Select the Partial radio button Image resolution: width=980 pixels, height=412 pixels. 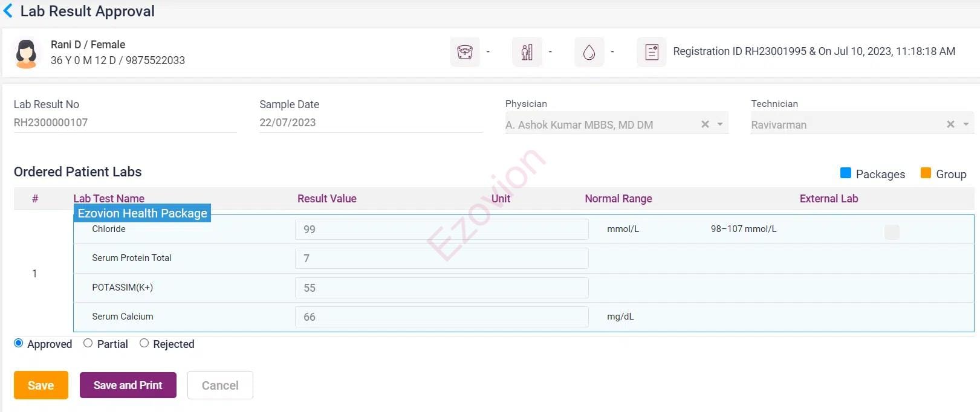tap(88, 343)
